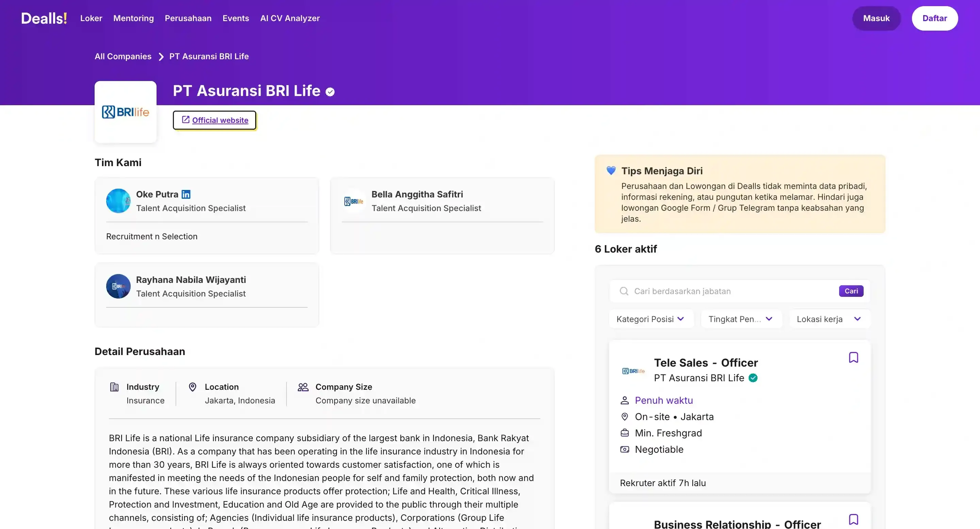Click the Masuk login button
Screen dimensions: 980x529
(x=876, y=18)
